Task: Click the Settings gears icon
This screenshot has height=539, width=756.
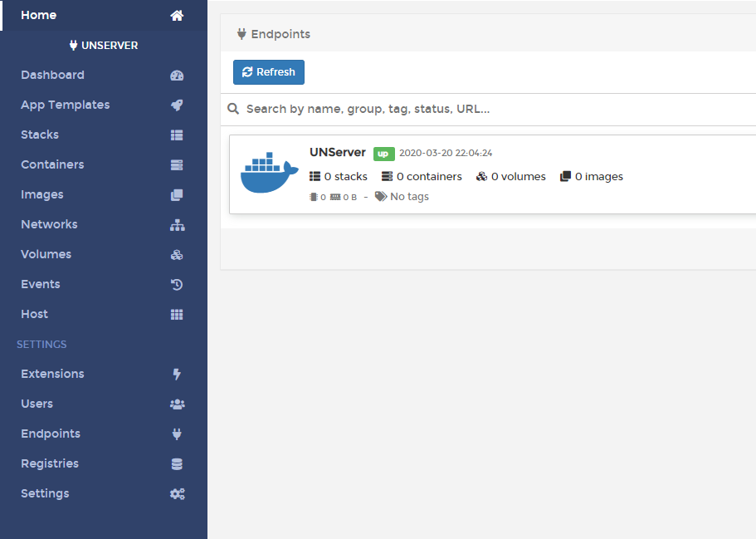Action: tap(177, 493)
